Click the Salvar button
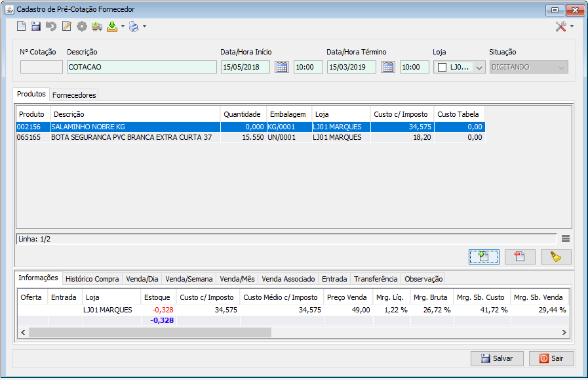This screenshot has height=380, width=588. click(497, 358)
